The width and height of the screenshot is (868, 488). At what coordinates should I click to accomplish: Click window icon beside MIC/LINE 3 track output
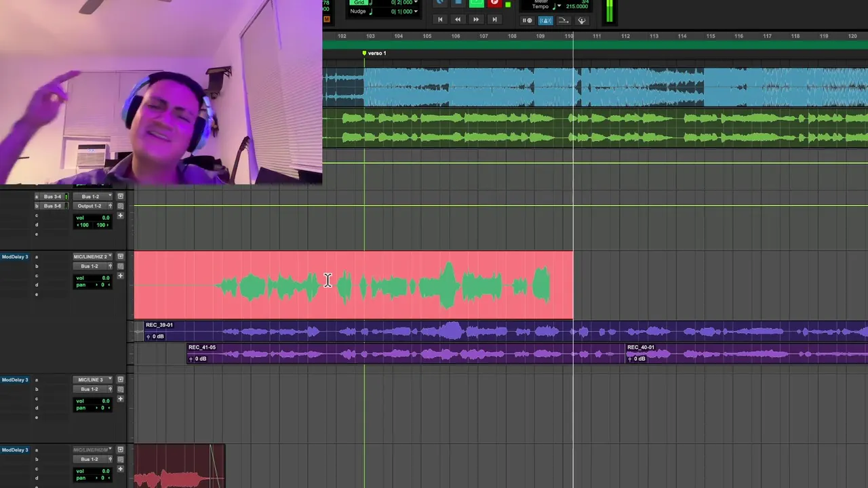click(x=120, y=389)
